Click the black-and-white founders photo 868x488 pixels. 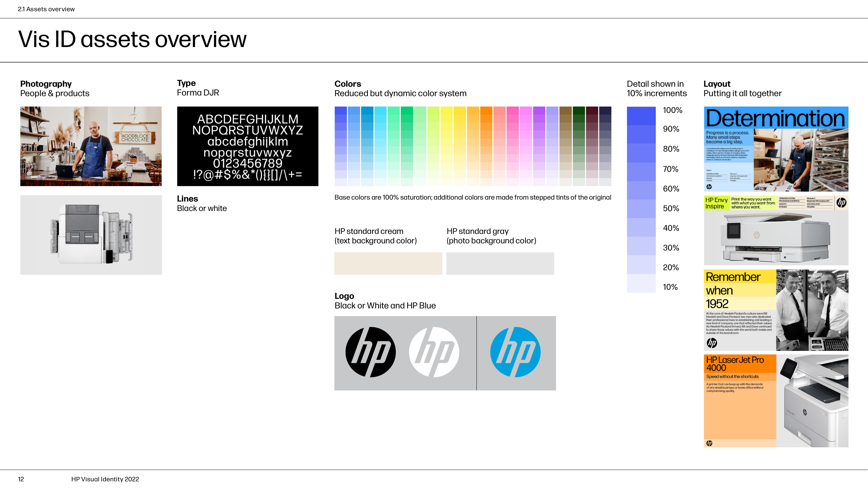(812, 310)
